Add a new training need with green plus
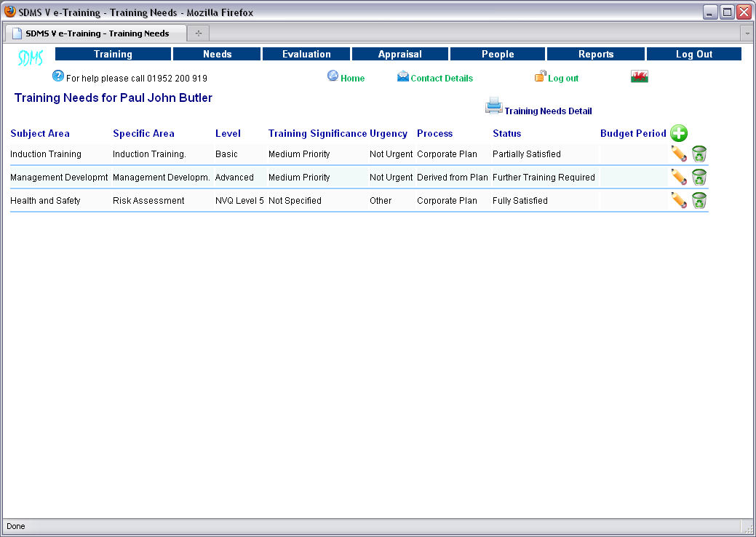 [679, 133]
